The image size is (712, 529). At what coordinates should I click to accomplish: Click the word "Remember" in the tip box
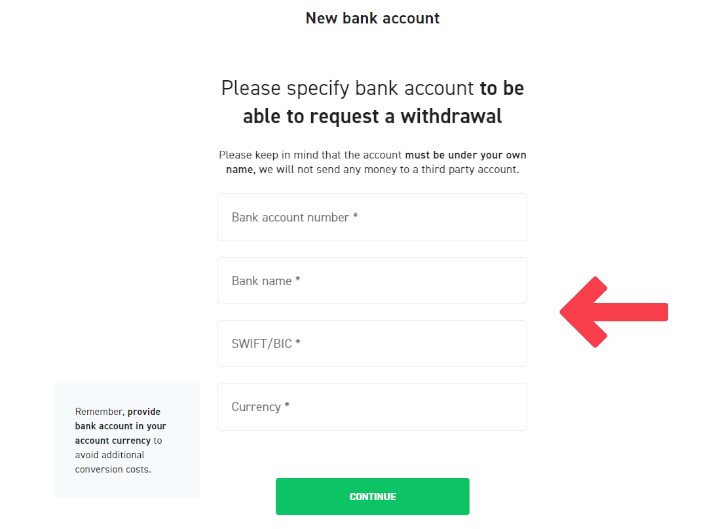[98, 412]
